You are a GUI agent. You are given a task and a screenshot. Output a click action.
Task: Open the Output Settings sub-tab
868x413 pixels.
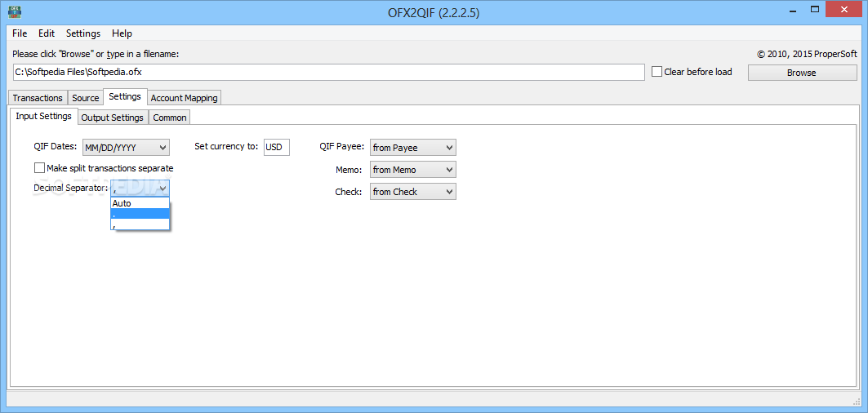point(113,118)
